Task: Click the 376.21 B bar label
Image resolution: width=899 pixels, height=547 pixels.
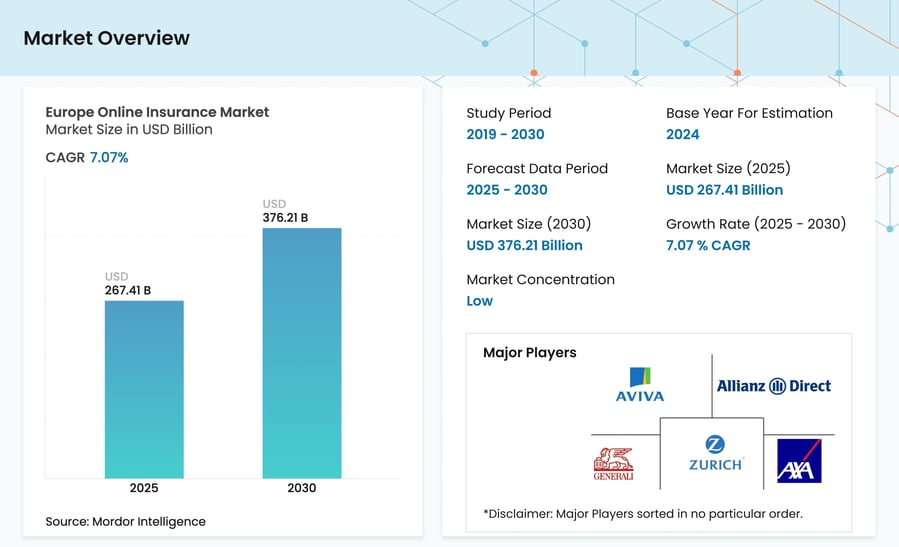Action: pos(285,218)
